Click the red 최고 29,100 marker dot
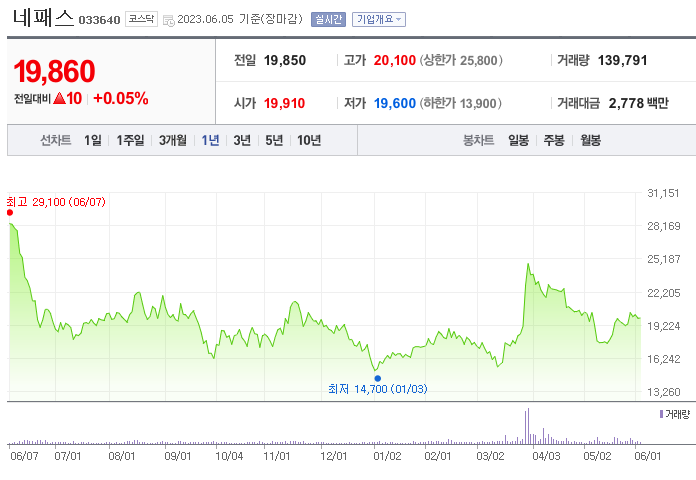 click(10, 213)
